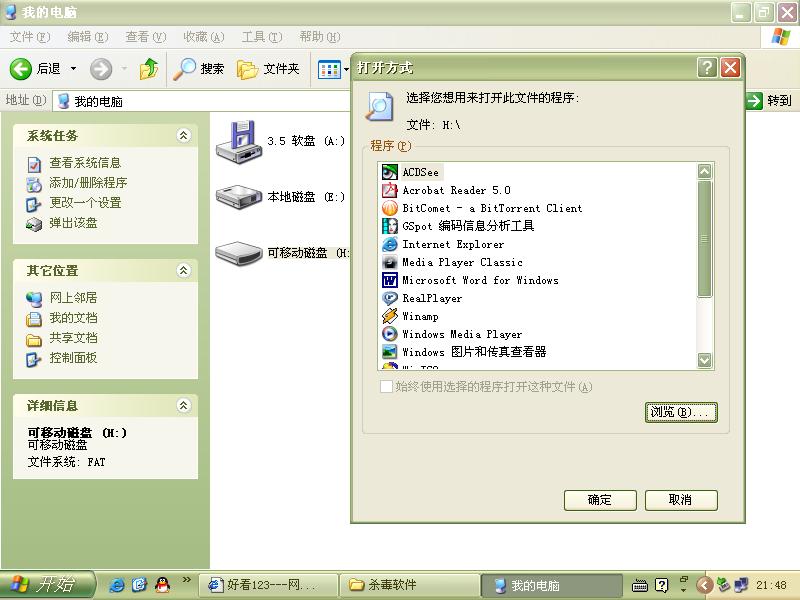Open 控制面板 location

[62, 359]
